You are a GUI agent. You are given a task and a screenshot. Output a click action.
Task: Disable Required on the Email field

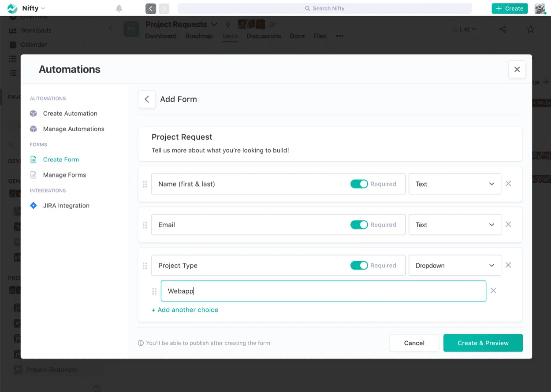(x=359, y=225)
